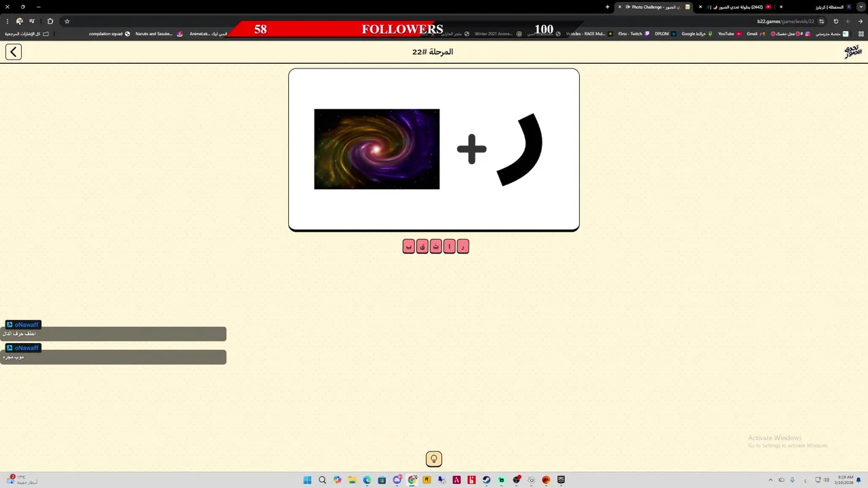Expand the hidden system tray icons chevron
The height and width of the screenshot is (488, 868).
click(770, 480)
